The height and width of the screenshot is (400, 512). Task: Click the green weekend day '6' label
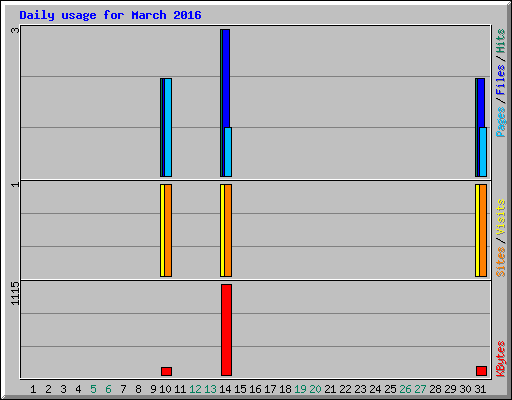point(108,389)
